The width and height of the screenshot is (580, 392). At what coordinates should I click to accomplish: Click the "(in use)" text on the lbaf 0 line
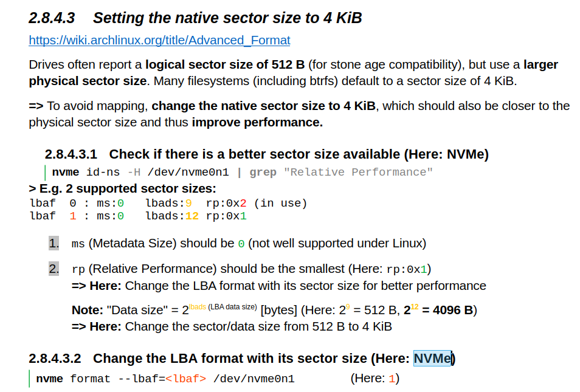click(280, 204)
